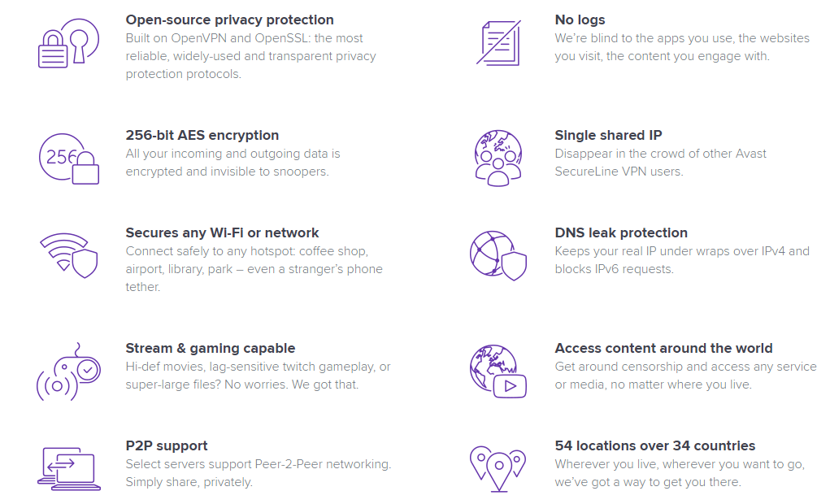This screenshot has width=830, height=504.
Task: Click the crossed-out document No logs icon
Action: [x=498, y=43]
